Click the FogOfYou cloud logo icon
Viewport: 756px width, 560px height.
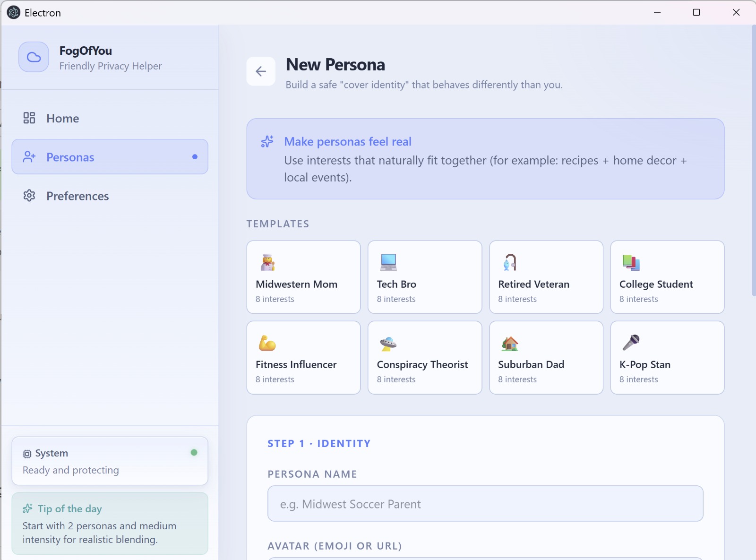(34, 57)
